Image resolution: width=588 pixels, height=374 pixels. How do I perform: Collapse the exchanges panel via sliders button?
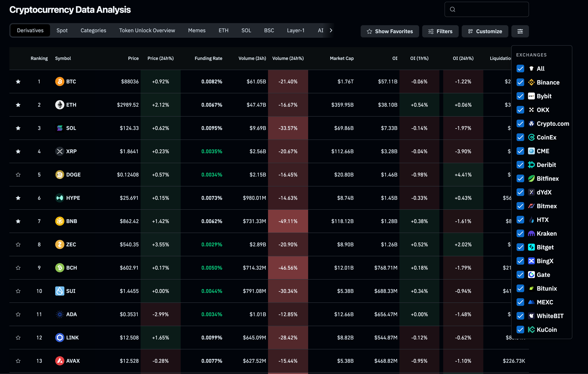tap(520, 31)
